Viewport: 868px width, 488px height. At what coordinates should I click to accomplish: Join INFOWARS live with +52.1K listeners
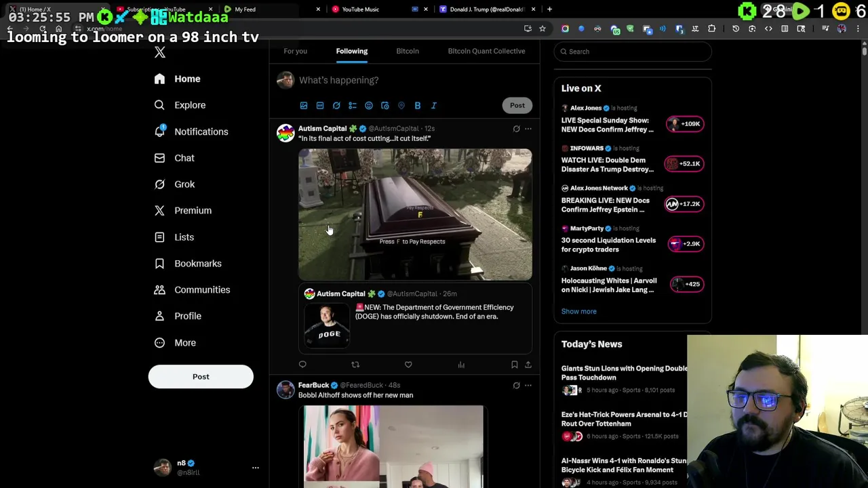coord(685,164)
